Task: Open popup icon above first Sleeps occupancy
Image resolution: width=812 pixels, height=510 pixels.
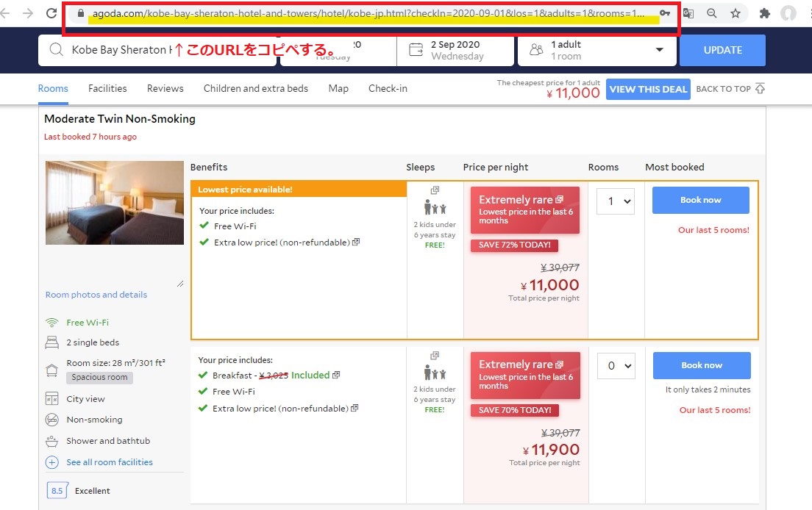Action: 435,190
